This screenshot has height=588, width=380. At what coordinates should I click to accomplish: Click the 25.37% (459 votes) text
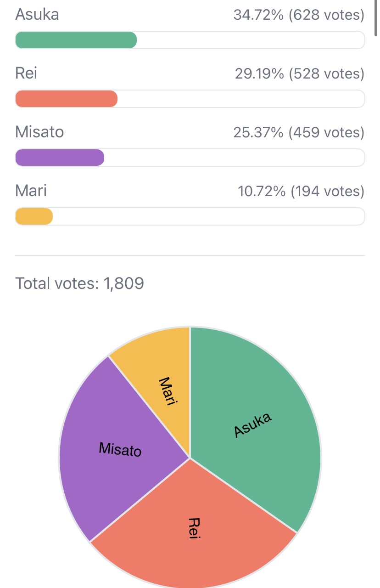click(x=299, y=133)
